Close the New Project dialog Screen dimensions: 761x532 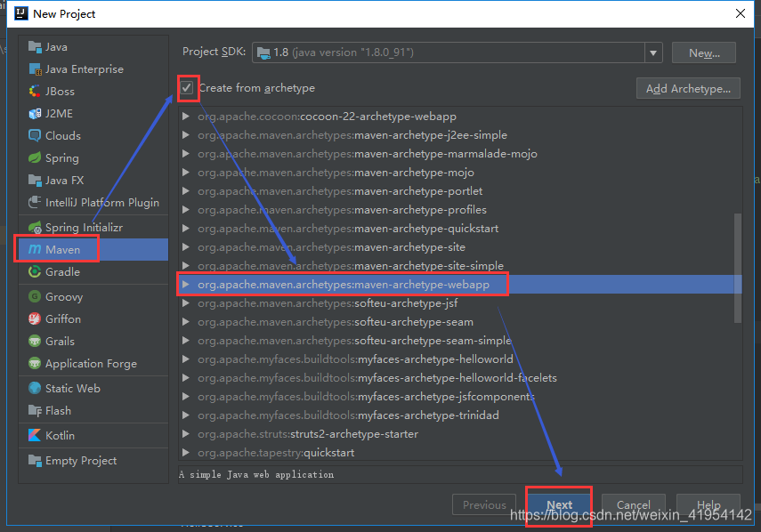pos(741,13)
